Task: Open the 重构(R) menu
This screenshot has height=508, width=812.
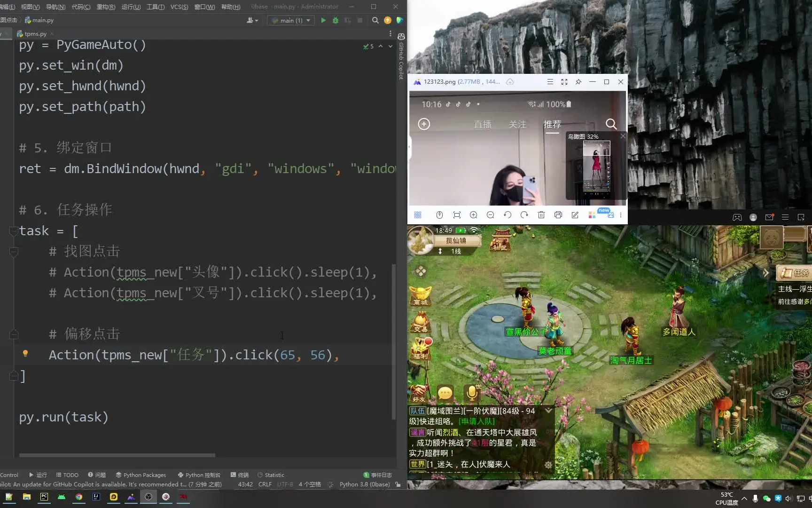Action: 106,7
